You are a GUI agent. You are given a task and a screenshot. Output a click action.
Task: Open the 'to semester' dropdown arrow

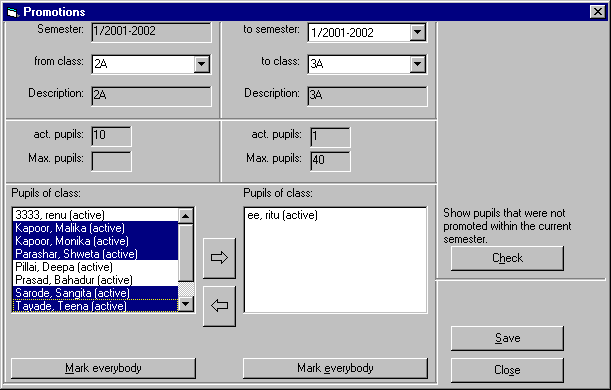417,32
